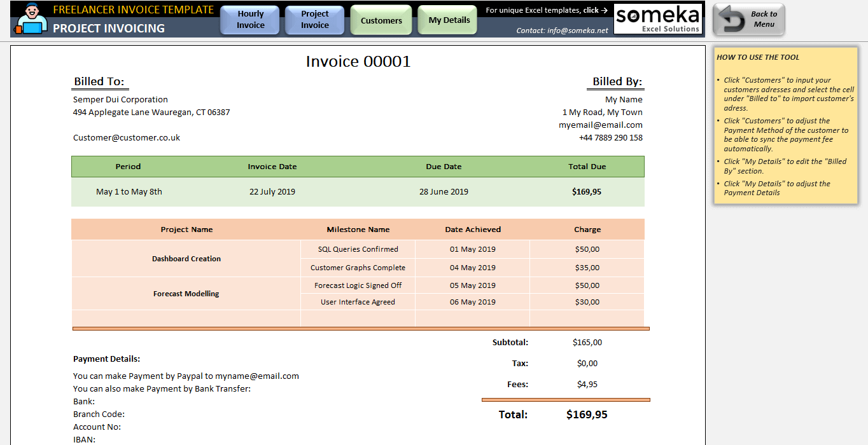The image size is (868, 445).
Task: Select the 'Forecast Modelling' project cell
Action: (x=186, y=294)
